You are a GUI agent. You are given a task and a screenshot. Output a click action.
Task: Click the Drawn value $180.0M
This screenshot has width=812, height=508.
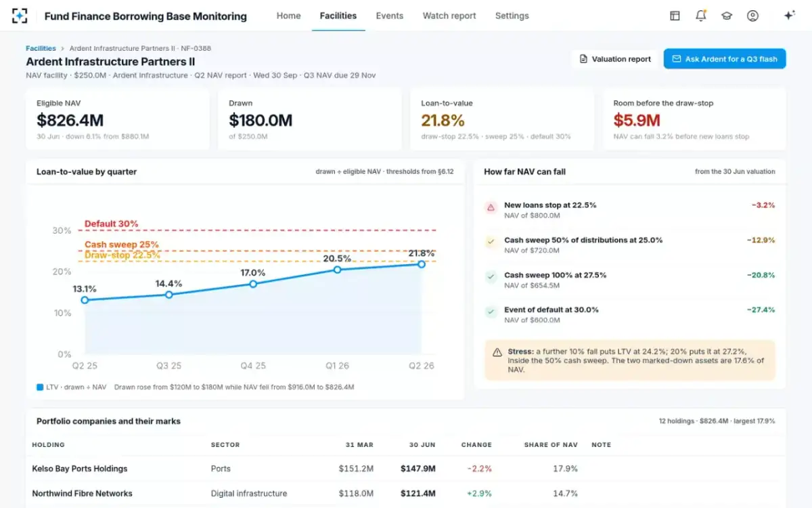click(x=261, y=121)
